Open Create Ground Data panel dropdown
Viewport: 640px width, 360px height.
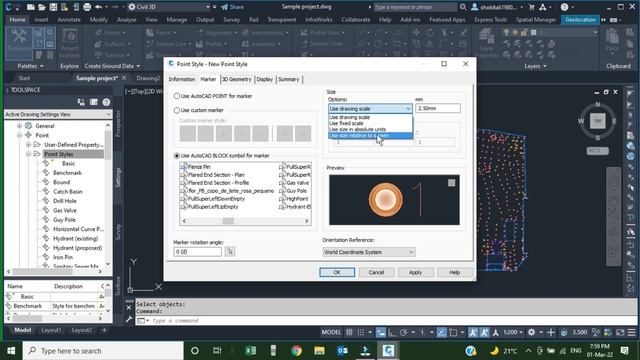(x=112, y=66)
